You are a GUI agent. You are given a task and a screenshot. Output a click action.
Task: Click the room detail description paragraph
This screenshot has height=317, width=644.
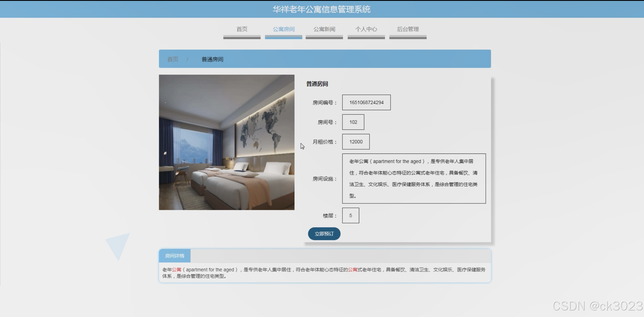point(324,273)
